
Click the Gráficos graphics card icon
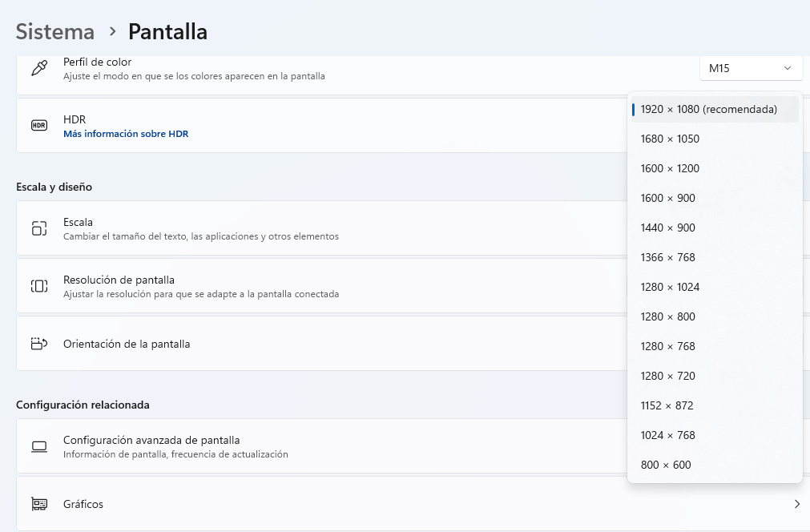point(39,504)
